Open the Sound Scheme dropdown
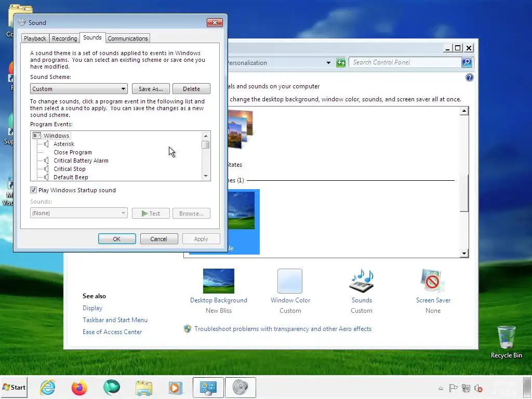This screenshot has width=532, height=399. (x=79, y=88)
